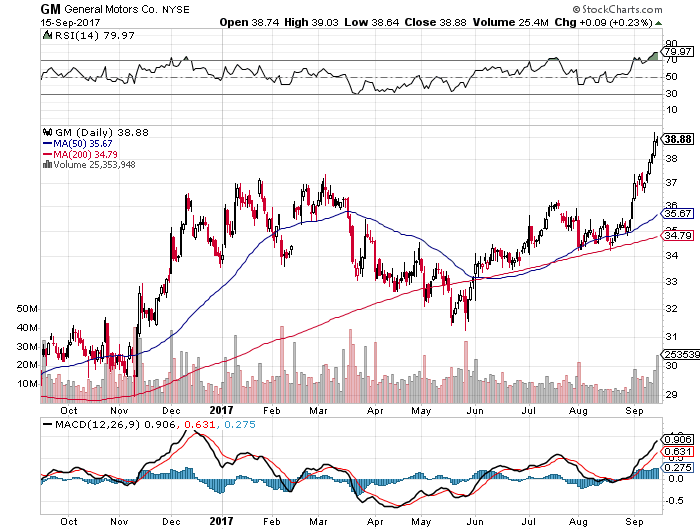Click the 10M volume scale label
This screenshot has height=530, width=700.
(27, 384)
